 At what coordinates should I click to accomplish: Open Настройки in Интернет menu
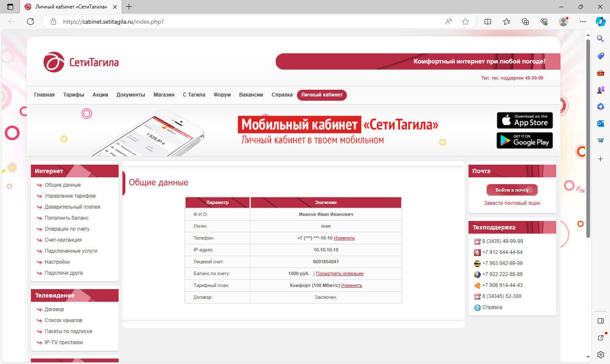pyautogui.click(x=57, y=262)
